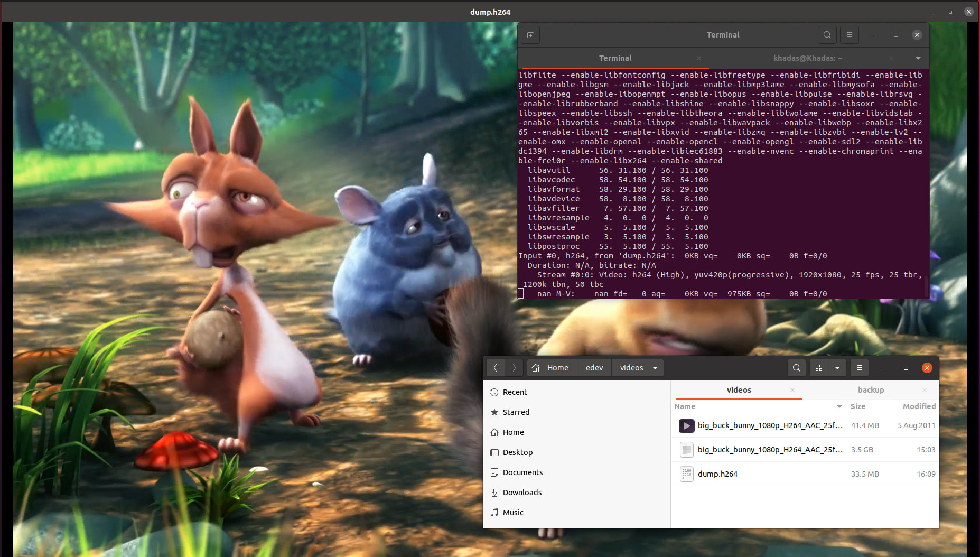The image size is (980, 557).
Task: Maximize the file manager window
Action: tap(906, 368)
